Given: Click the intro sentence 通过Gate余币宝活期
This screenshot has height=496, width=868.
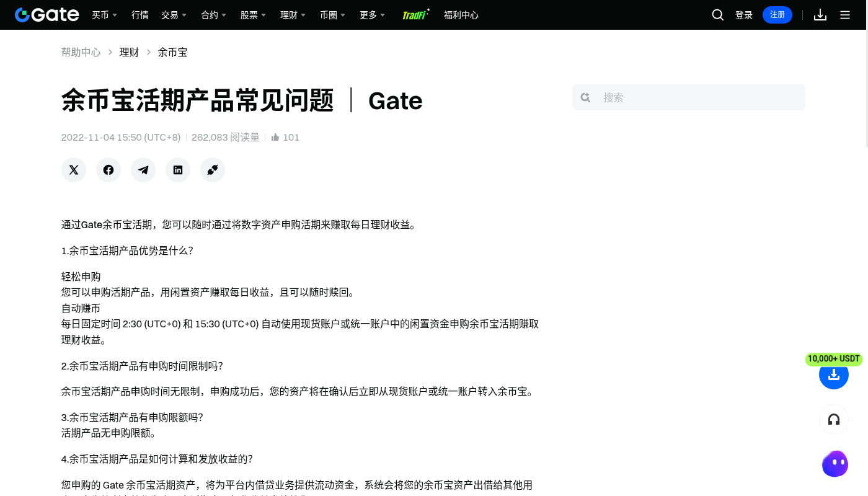Looking at the screenshot, I should tap(239, 224).
